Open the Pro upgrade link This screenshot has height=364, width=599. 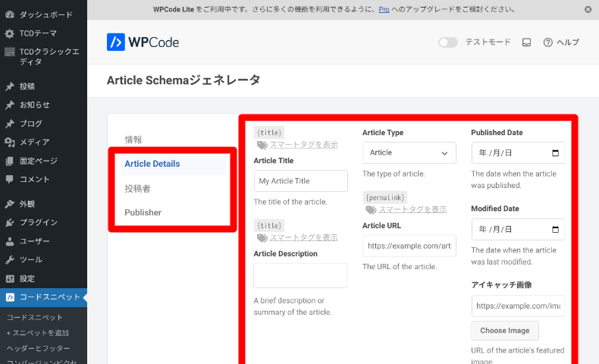(384, 10)
